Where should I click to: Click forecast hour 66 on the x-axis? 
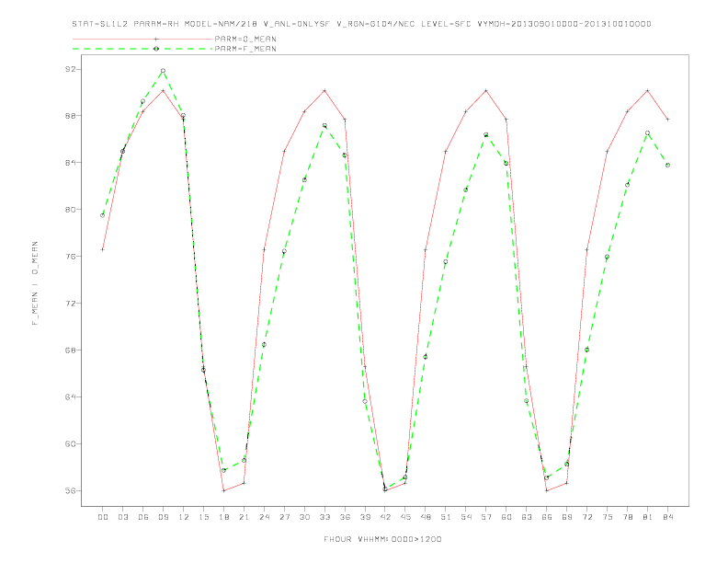547,517
